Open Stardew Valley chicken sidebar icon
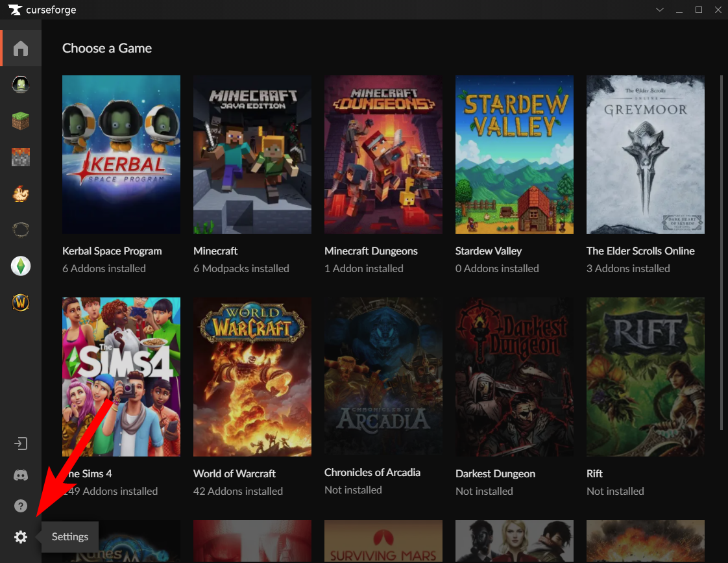This screenshot has width=728, height=563. 20,194
